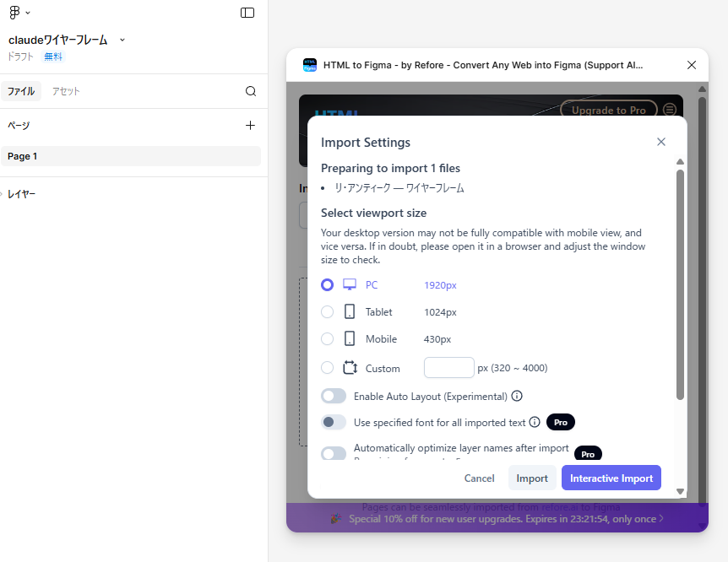Click the custom viewport width input field
The height and width of the screenshot is (562, 728).
pos(448,368)
